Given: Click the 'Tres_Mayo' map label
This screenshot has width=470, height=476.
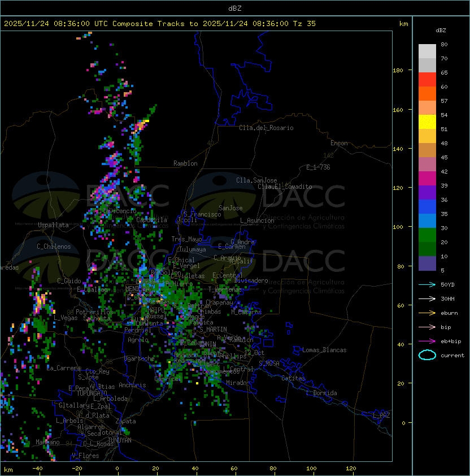Looking at the screenshot, I should coord(186,239).
